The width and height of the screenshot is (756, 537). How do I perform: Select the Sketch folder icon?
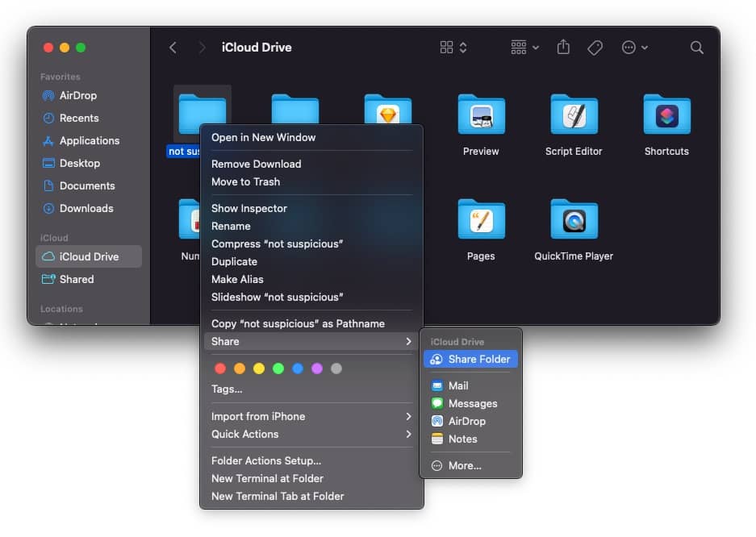pos(388,110)
